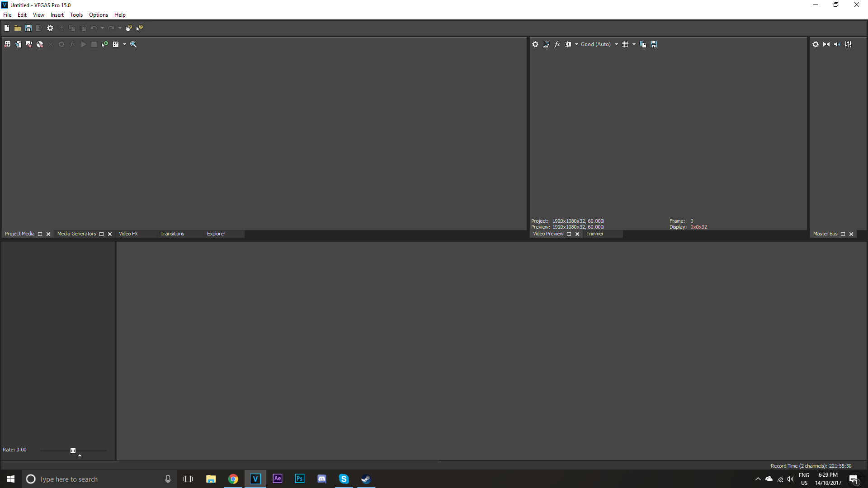The width and height of the screenshot is (868, 488).
Task: Click the Project Properties gear icon
Action: pyautogui.click(x=50, y=28)
